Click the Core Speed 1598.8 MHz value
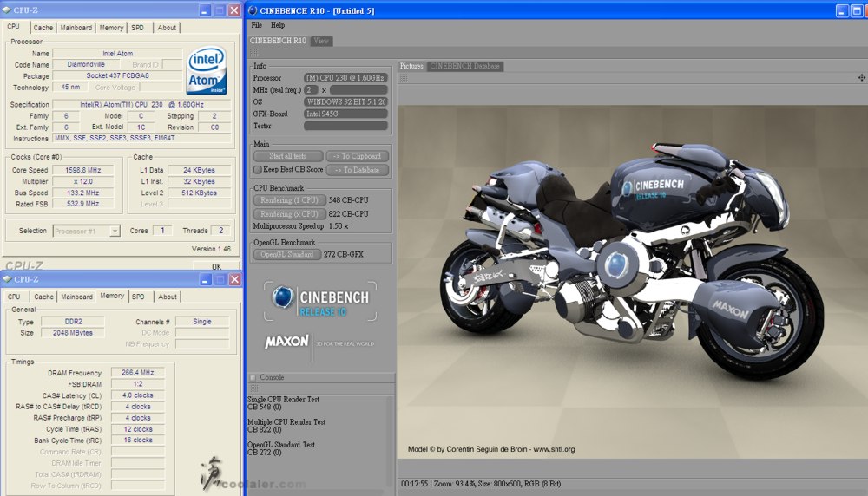 tap(83, 170)
